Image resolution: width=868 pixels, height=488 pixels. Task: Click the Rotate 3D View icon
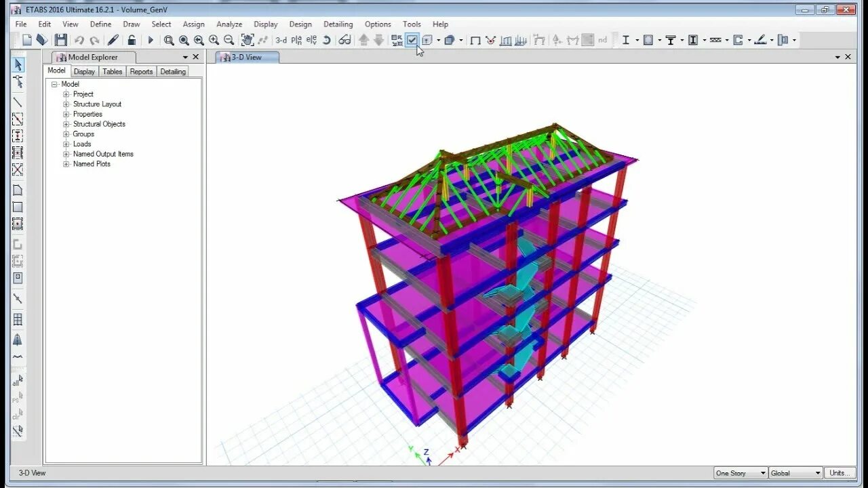[326, 40]
